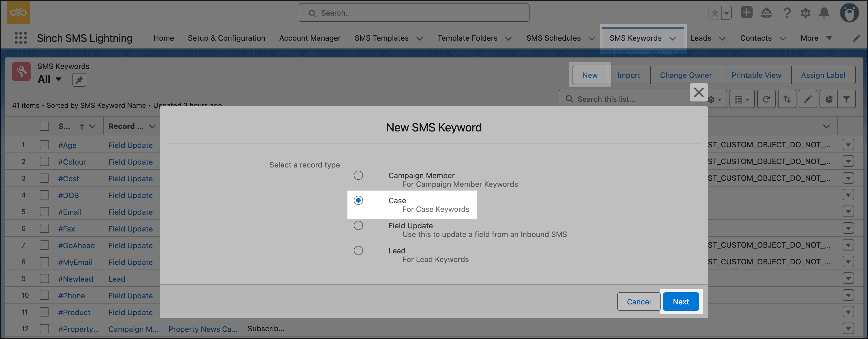Open the All list view selector
868x339 pixels.
pyautogui.click(x=50, y=79)
